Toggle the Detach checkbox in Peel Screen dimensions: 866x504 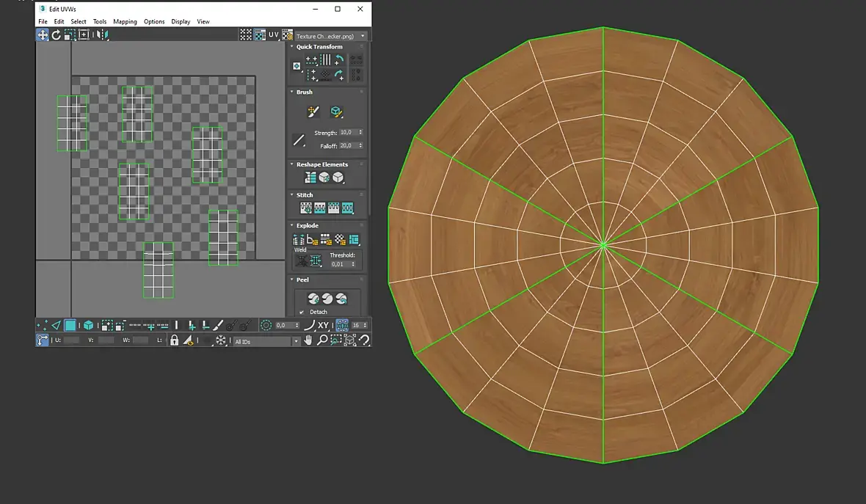(x=302, y=312)
